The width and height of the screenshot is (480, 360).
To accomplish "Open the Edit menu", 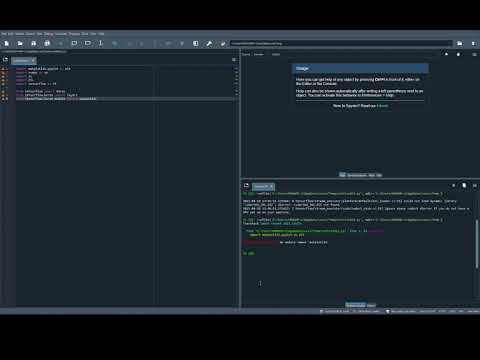I will 11,34.
